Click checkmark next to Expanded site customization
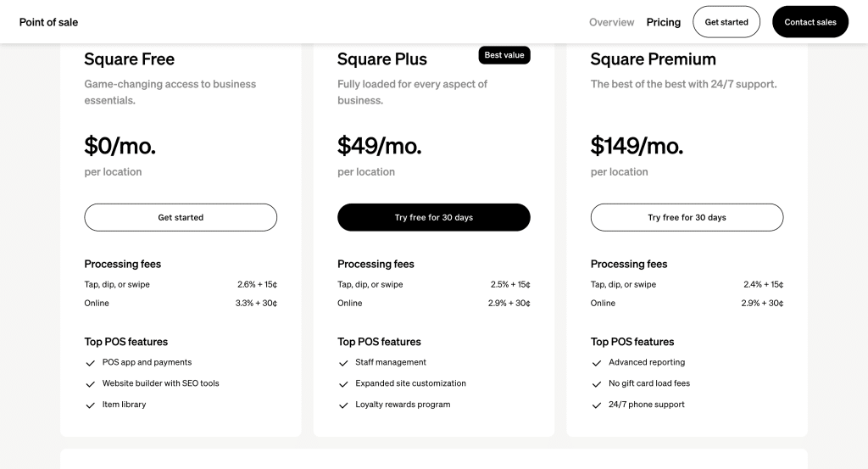This screenshot has width=868, height=469. coord(343,384)
